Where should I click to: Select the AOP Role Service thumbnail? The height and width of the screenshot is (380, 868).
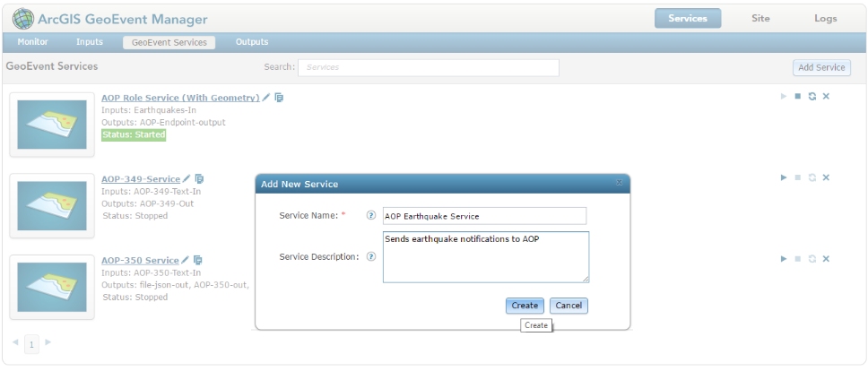[x=52, y=125]
